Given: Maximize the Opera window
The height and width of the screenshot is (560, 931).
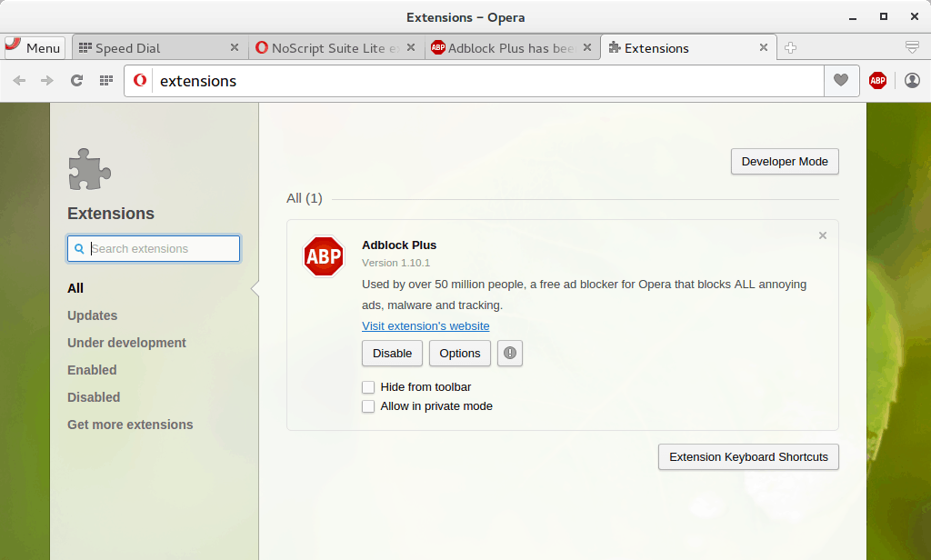Looking at the screenshot, I should pos(884,17).
